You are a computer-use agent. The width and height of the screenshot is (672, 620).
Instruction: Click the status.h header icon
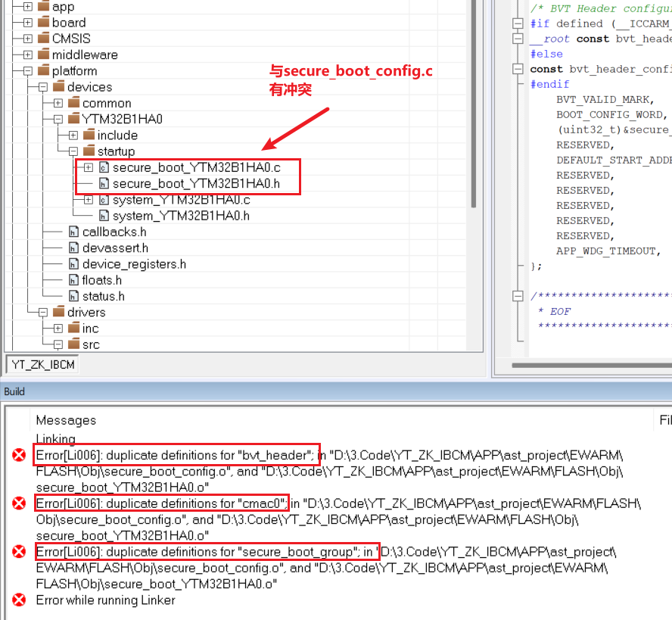(x=73, y=296)
